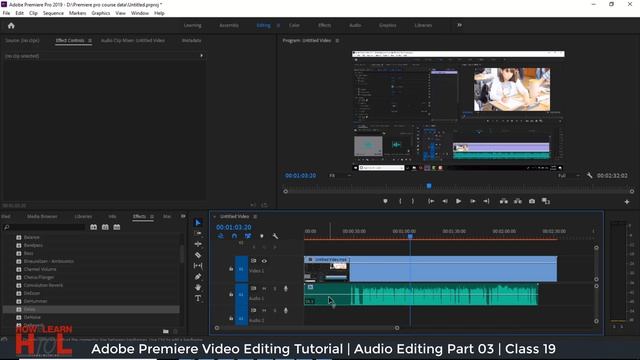Open Program Monitor settings wrench
This screenshot has width=640, height=360.
pyautogui.click(x=589, y=176)
